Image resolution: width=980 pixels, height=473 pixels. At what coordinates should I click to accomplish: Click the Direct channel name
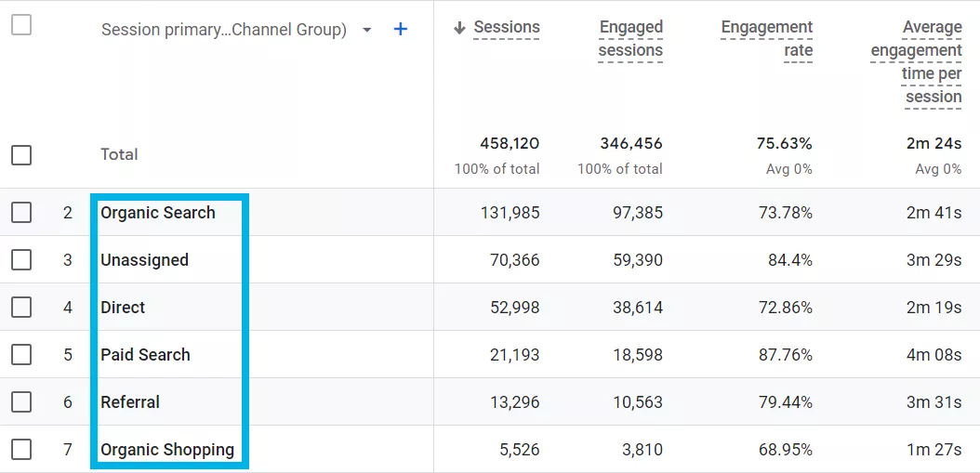pos(123,308)
